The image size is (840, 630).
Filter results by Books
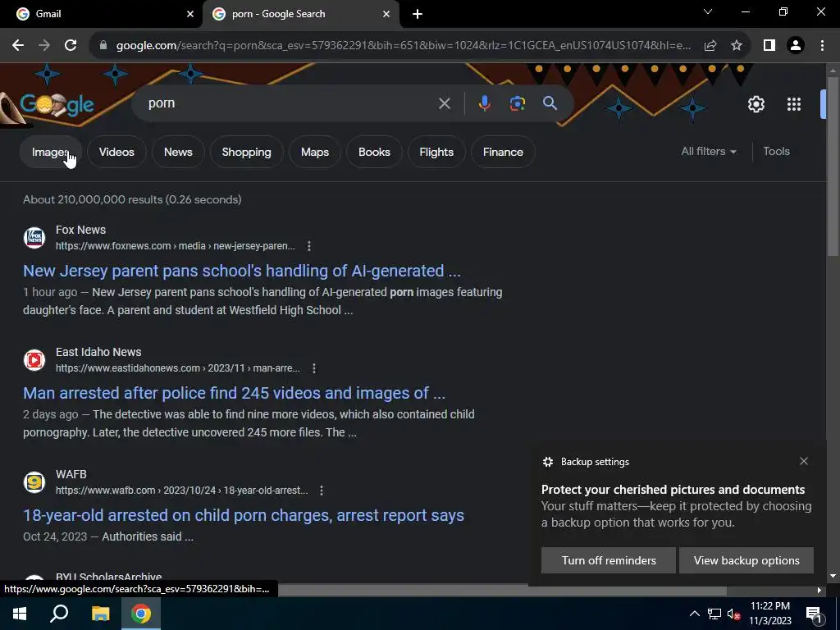coord(374,152)
